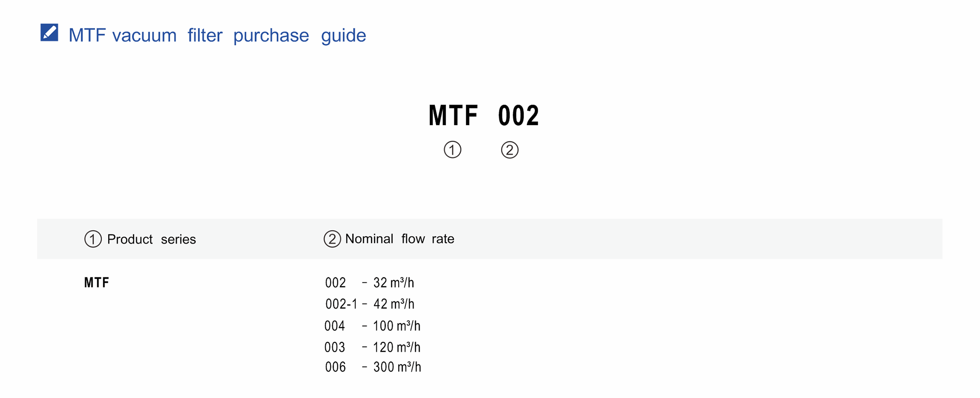Click the 100 m³/h flow rate value
Viewport: 980px width, 398px height.
[396, 326]
